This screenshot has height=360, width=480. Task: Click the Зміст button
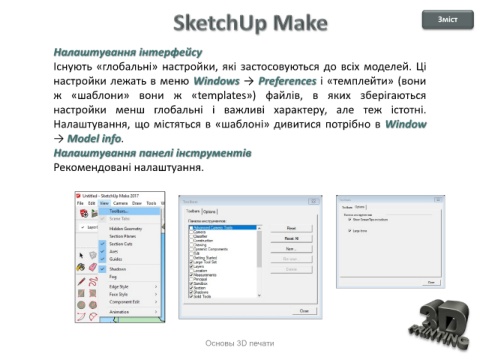(x=448, y=20)
